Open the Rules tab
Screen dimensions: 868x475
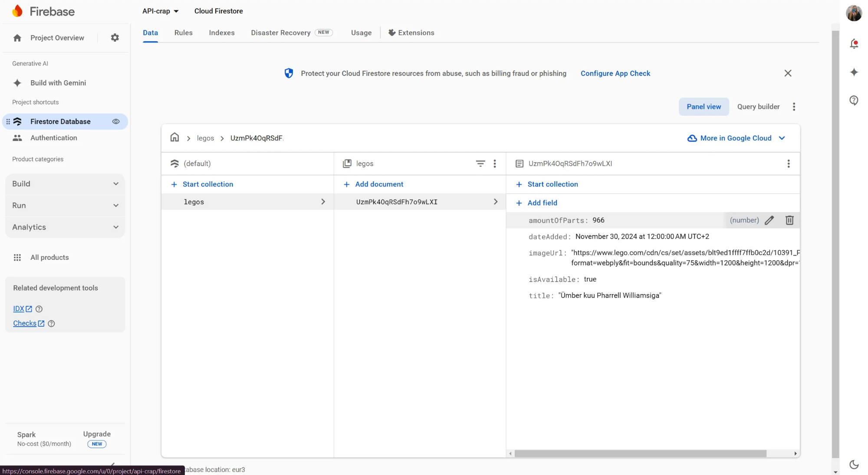click(x=183, y=33)
